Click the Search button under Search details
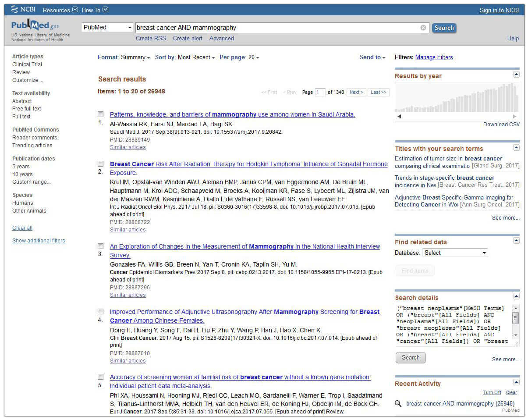 [x=411, y=358]
